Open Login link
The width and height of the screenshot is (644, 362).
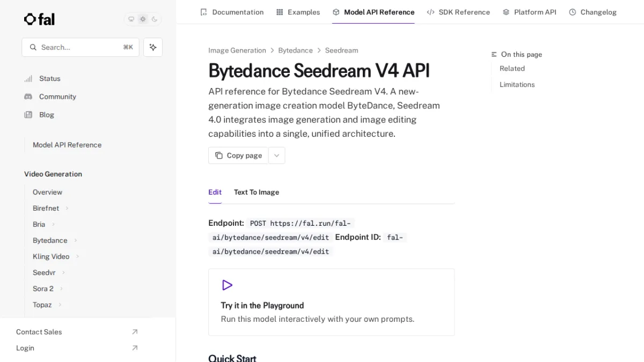[25, 348]
